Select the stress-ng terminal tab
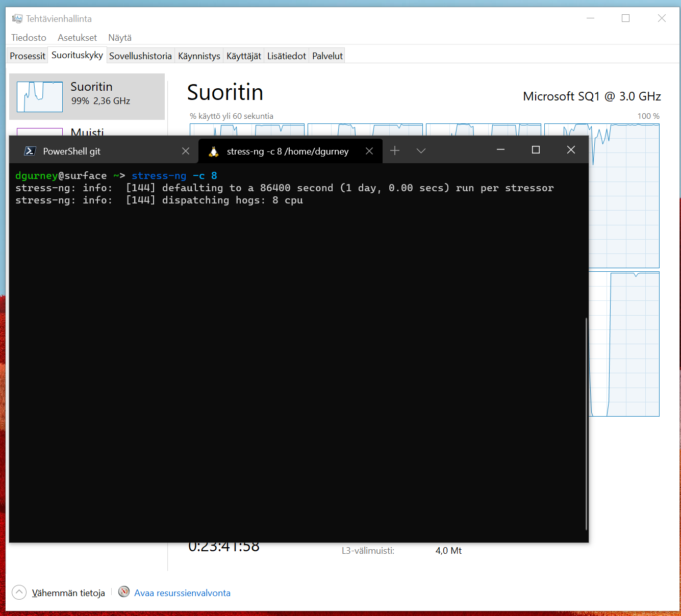This screenshot has width=681, height=616. coord(283,150)
